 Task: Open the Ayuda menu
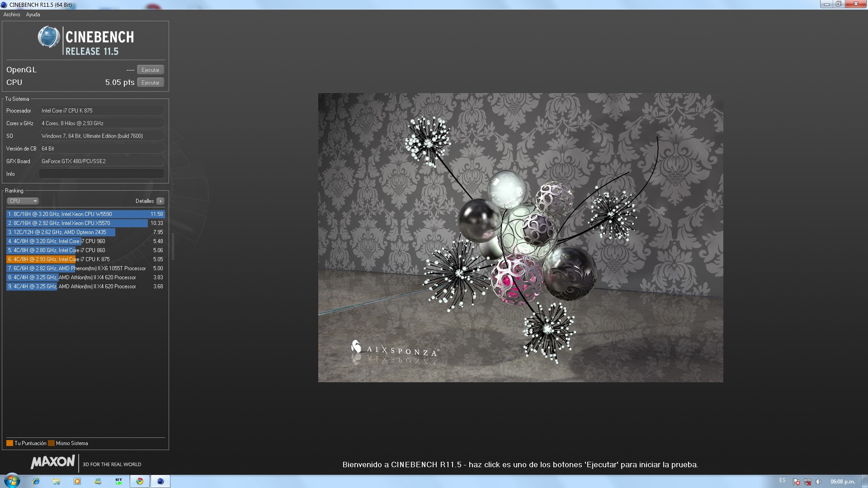33,14
